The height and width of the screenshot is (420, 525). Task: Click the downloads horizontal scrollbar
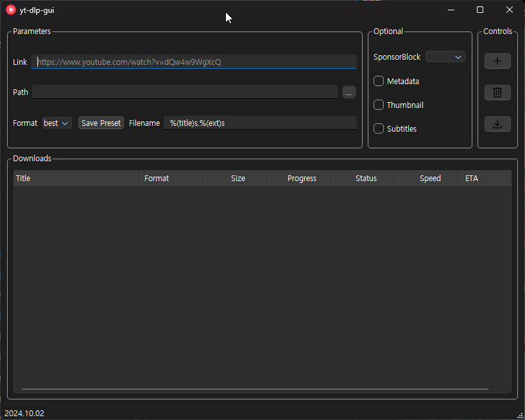click(255, 389)
